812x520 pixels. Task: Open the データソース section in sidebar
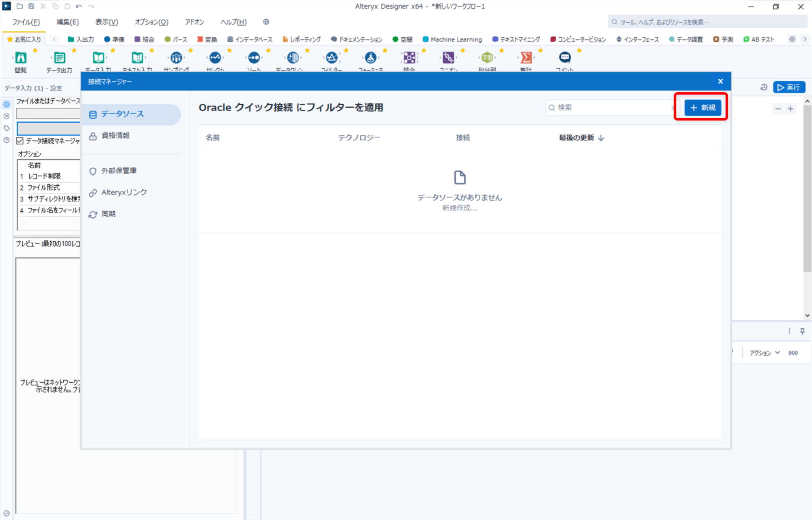point(131,114)
